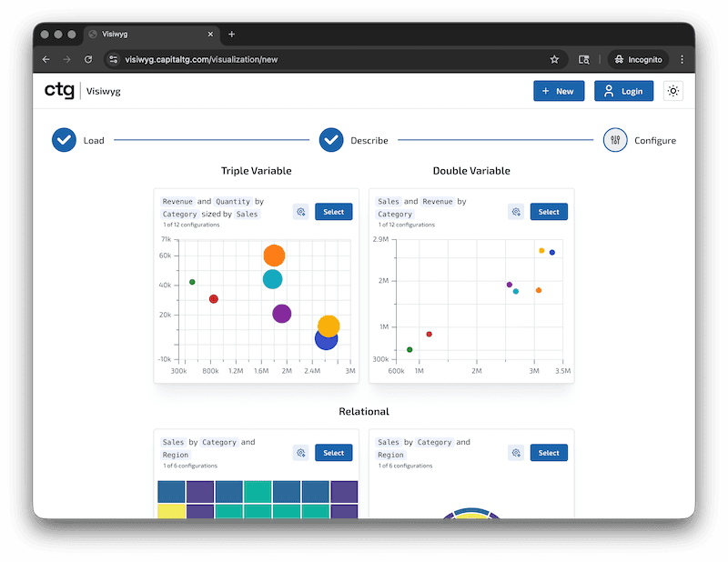Click the Load step checkmark

click(x=64, y=140)
